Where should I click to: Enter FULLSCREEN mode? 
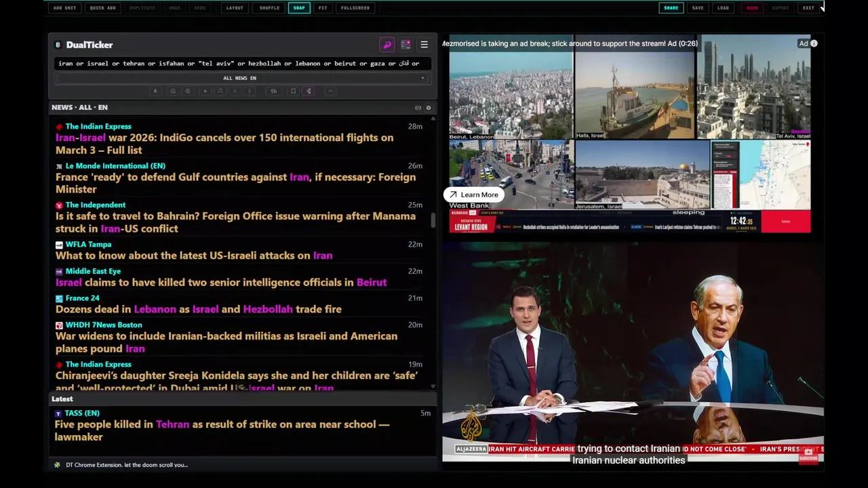coord(355,8)
